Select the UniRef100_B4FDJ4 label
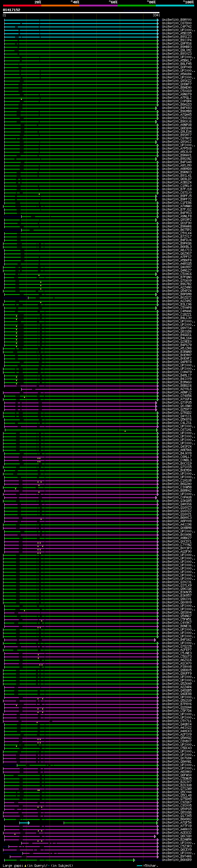This screenshot has height=868, width=197. tap(177, 240)
